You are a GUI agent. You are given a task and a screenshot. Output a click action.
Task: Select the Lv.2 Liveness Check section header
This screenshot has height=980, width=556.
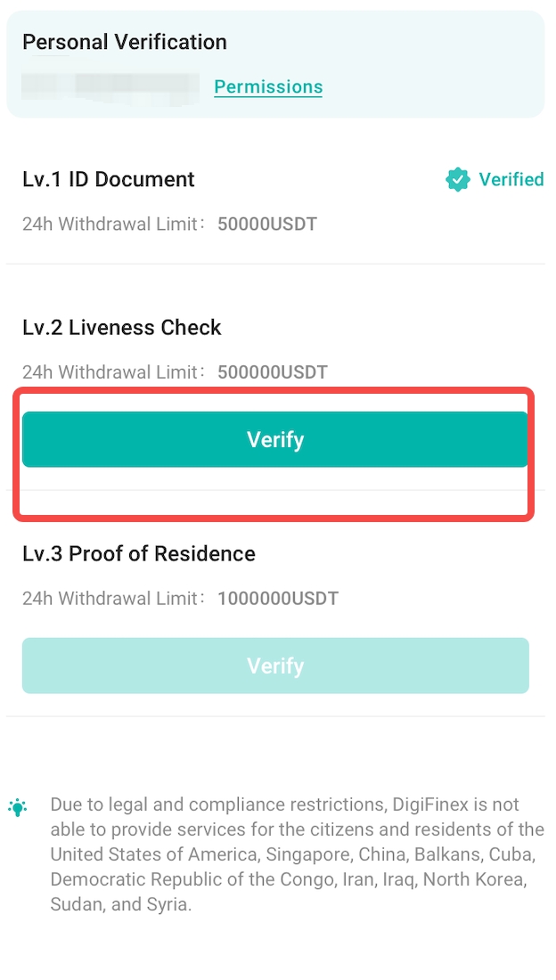(x=121, y=327)
